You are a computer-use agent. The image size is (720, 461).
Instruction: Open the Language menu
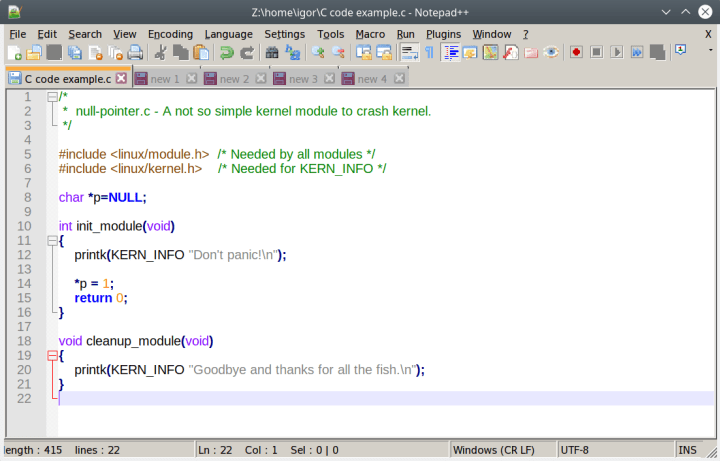(229, 34)
